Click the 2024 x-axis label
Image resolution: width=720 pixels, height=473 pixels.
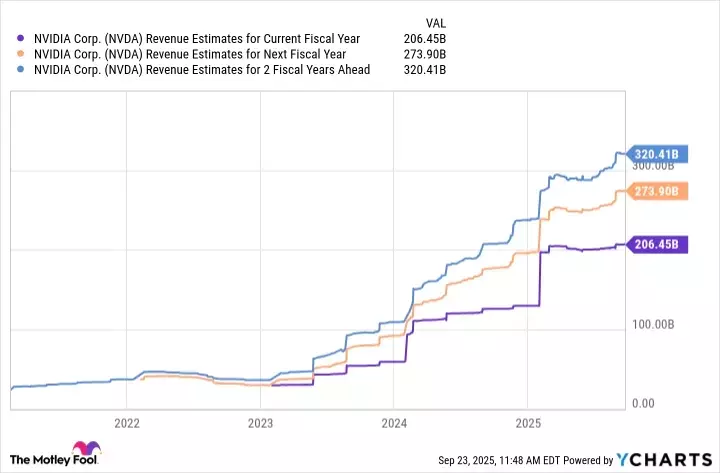point(394,423)
